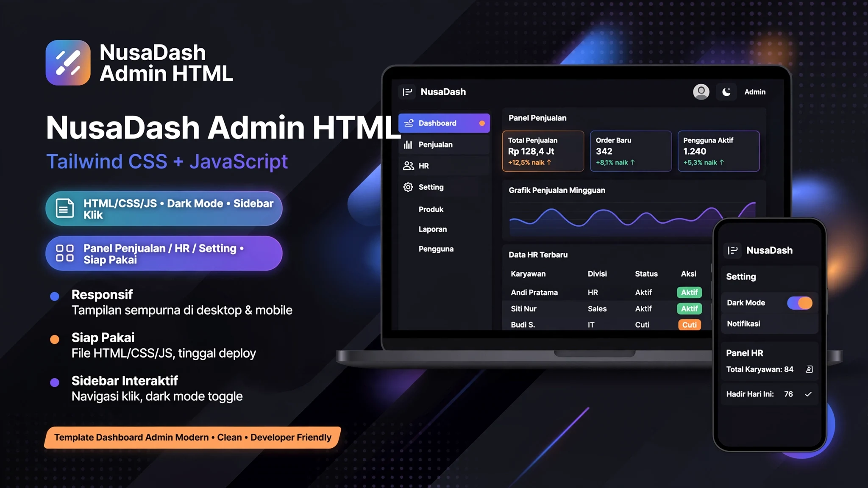Click the Tailwind CSS + JavaScript subtitle
Screen dimensions: 868x488
[167, 161]
